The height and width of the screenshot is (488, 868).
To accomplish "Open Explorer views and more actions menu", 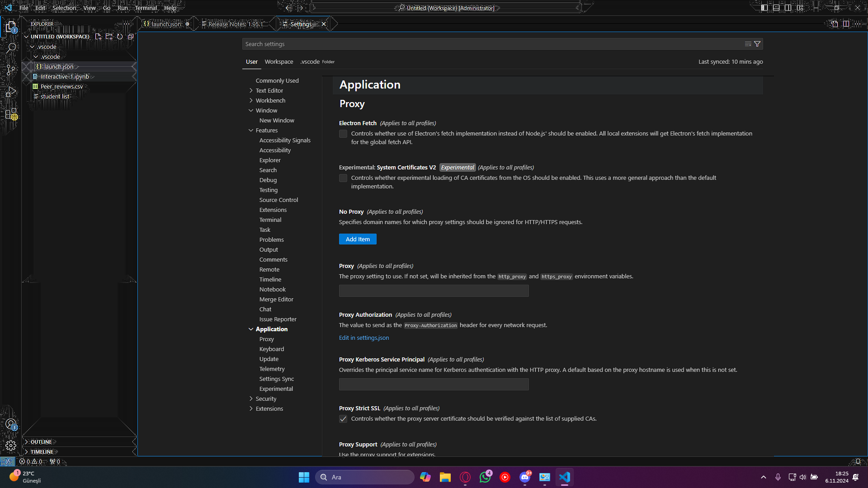I will (127, 24).
